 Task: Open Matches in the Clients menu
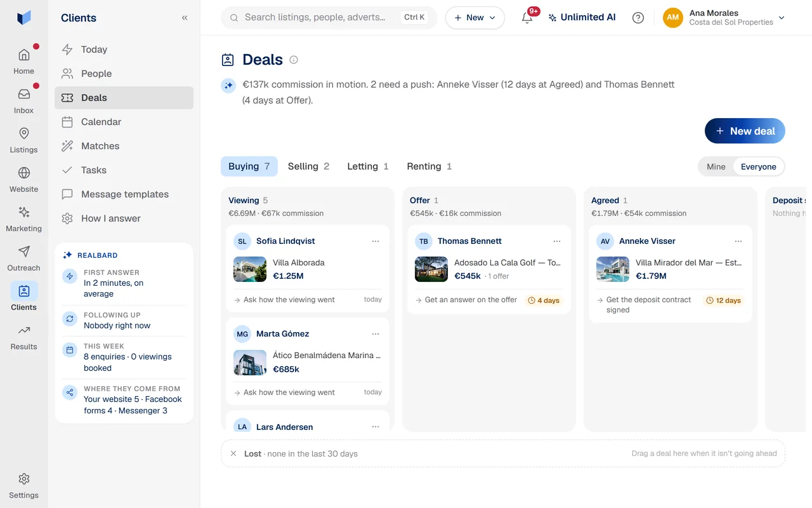click(x=124, y=146)
